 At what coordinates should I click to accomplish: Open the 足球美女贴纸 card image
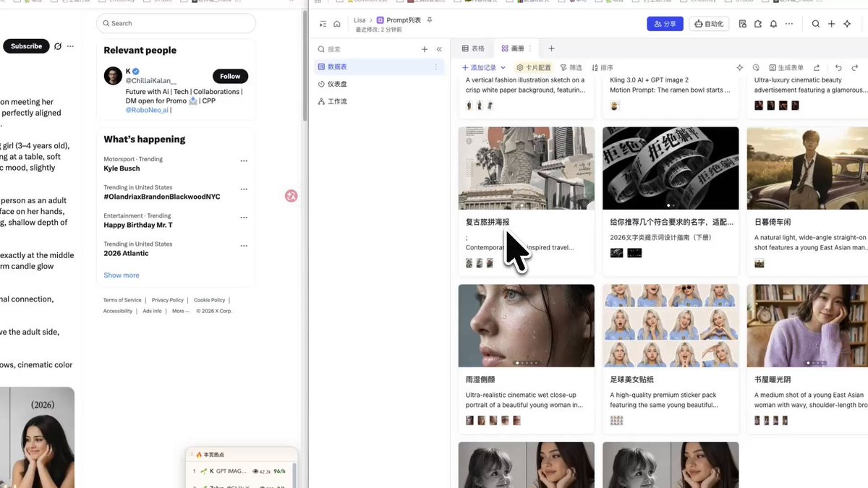pyautogui.click(x=671, y=325)
